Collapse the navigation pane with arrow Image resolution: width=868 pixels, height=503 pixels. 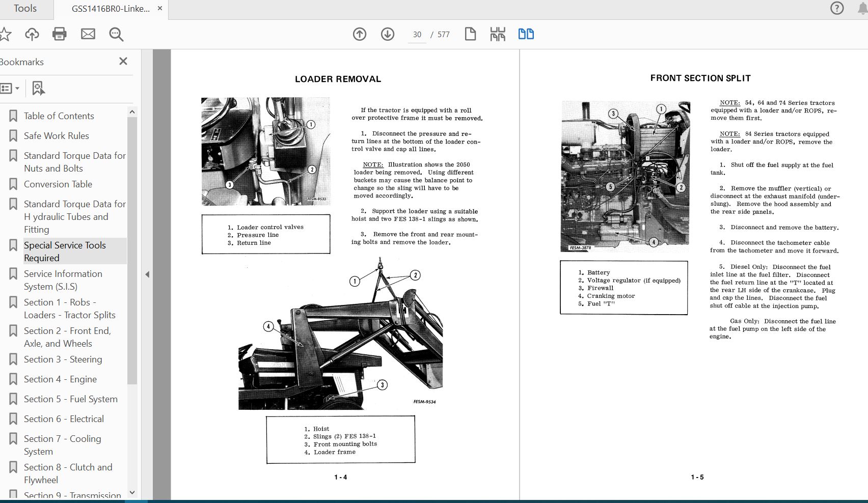click(x=147, y=274)
